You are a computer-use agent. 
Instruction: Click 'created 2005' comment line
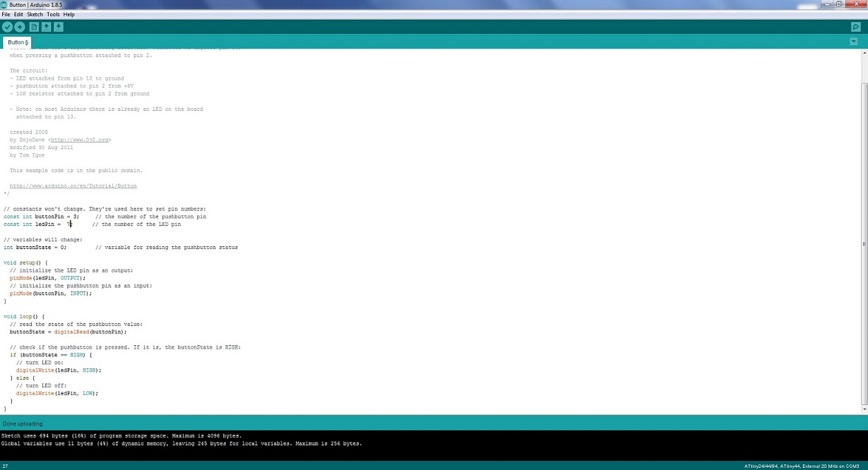coord(29,132)
